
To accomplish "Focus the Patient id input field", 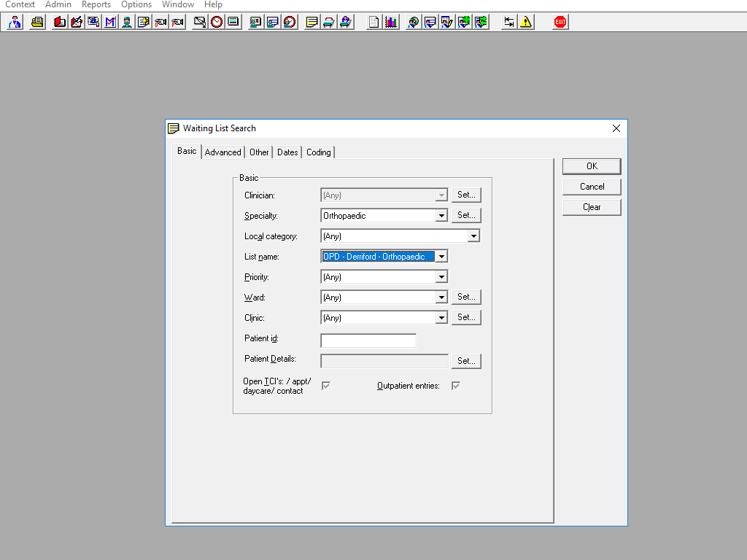I will [x=368, y=341].
